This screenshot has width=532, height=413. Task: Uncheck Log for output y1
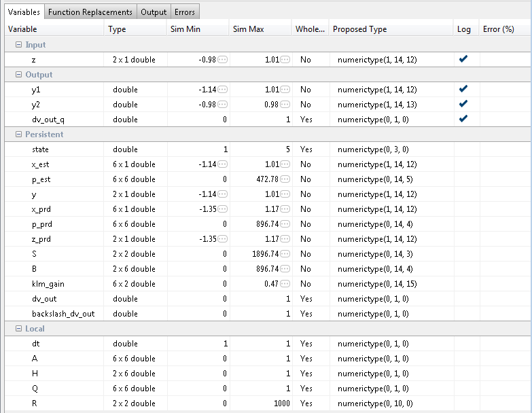[x=463, y=89]
